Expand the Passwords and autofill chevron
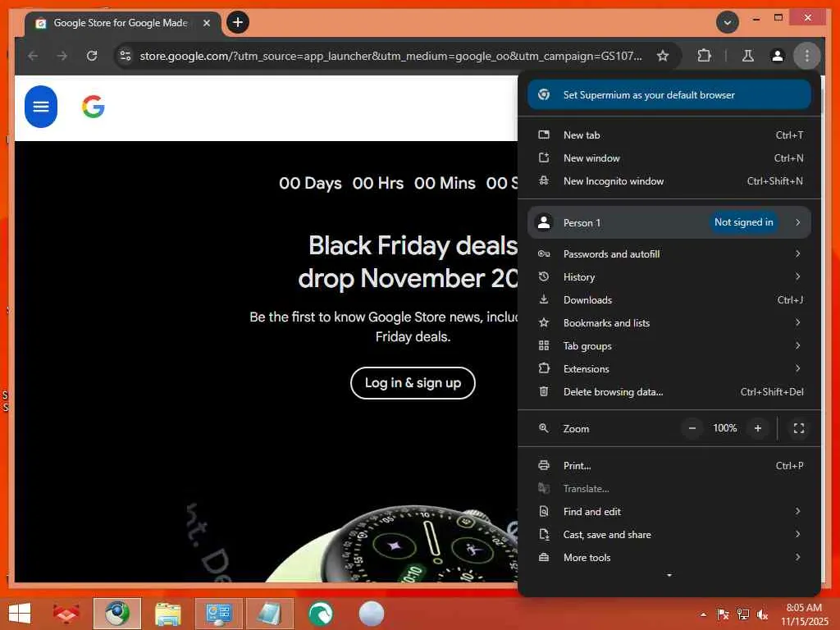The width and height of the screenshot is (840, 630). tap(797, 254)
